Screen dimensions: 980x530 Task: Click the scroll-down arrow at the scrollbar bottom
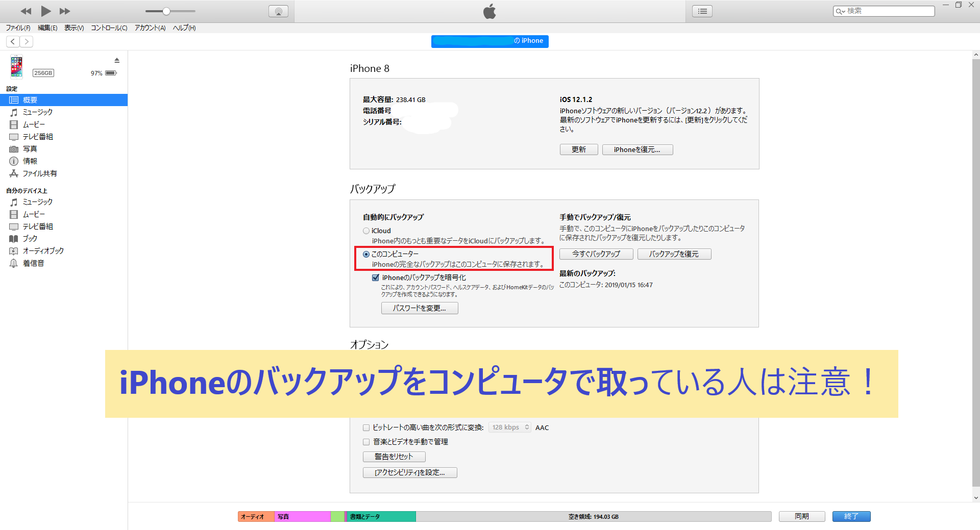[976, 498]
